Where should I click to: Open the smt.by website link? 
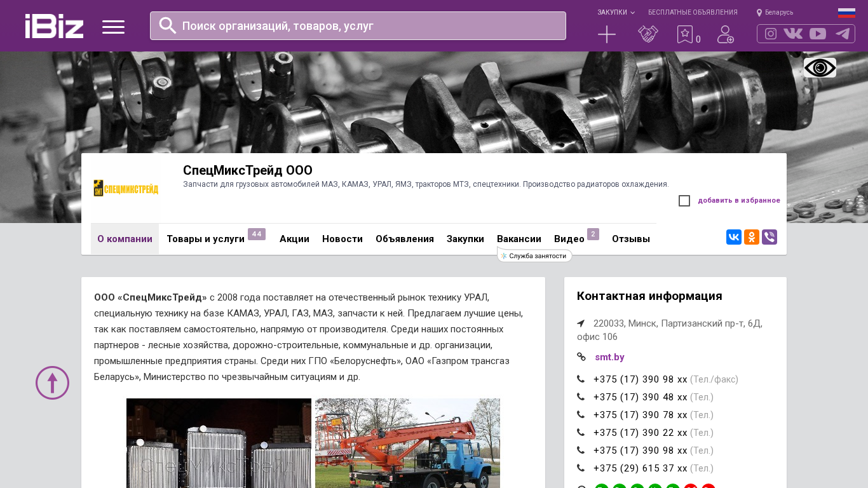[610, 357]
